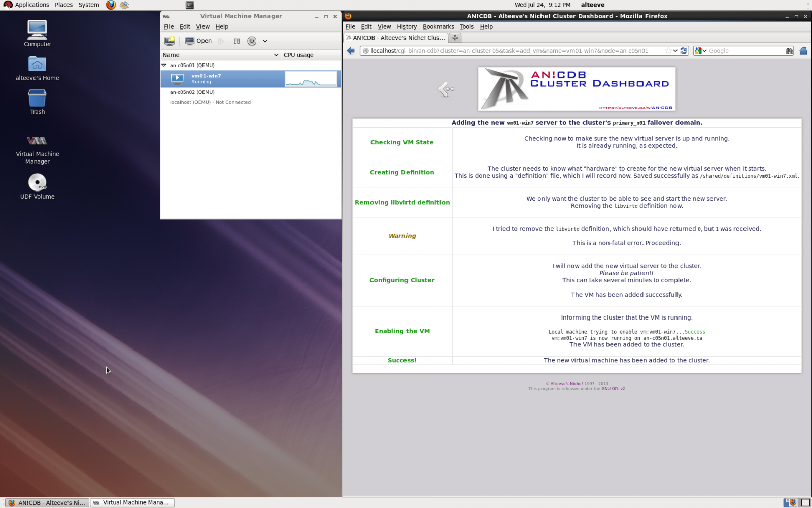Viewport: 812px width, 508px height.
Task: Click the GNU GPL v2 link
Action: tap(613, 389)
